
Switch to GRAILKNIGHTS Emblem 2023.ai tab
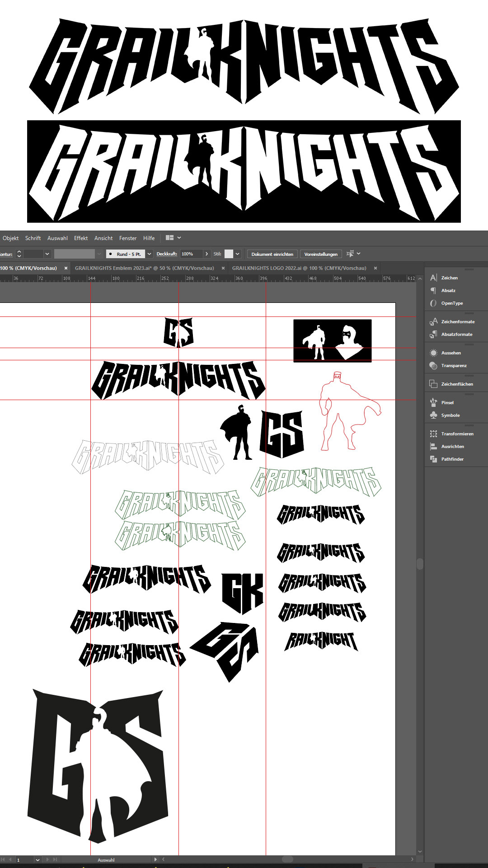coord(145,268)
